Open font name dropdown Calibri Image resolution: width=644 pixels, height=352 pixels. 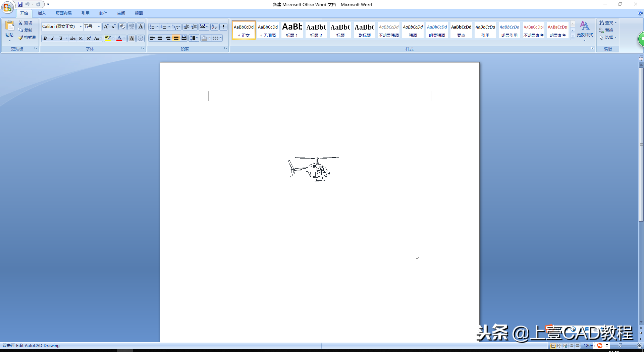(80, 27)
